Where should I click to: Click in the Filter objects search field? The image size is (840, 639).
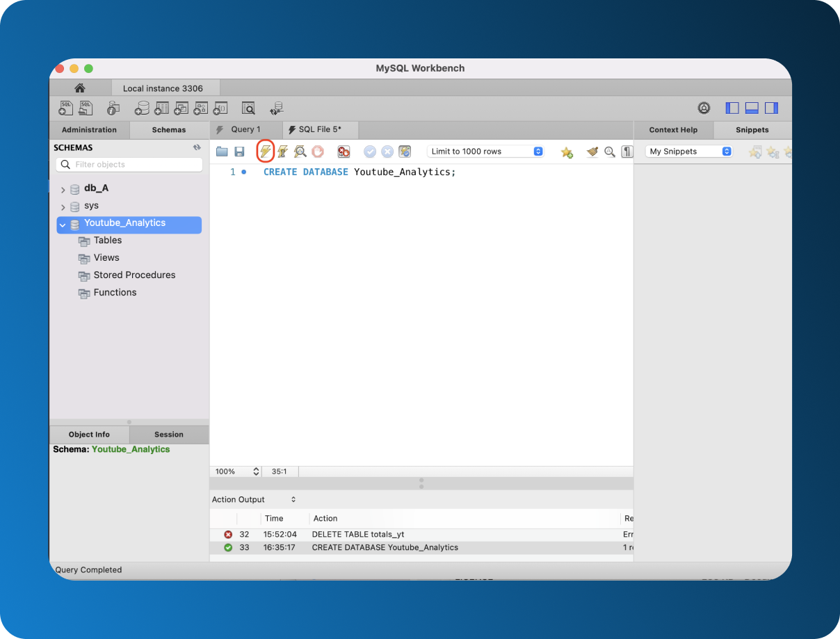click(x=129, y=164)
